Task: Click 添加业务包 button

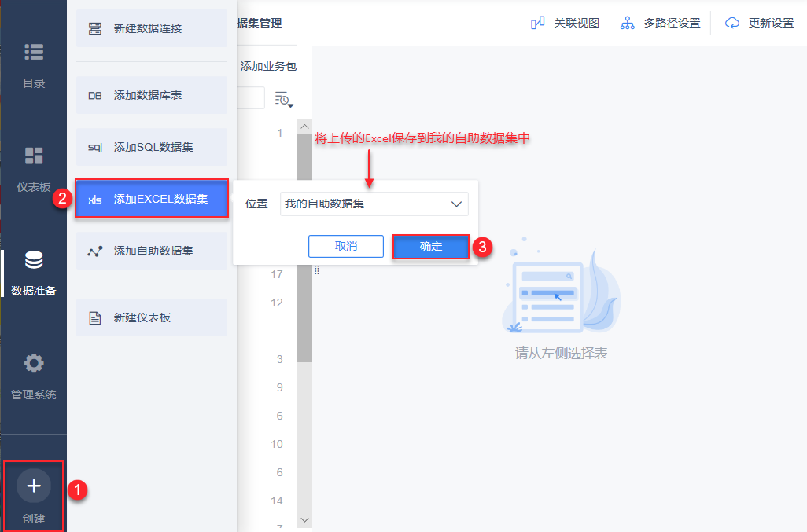Action: pos(268,66)
